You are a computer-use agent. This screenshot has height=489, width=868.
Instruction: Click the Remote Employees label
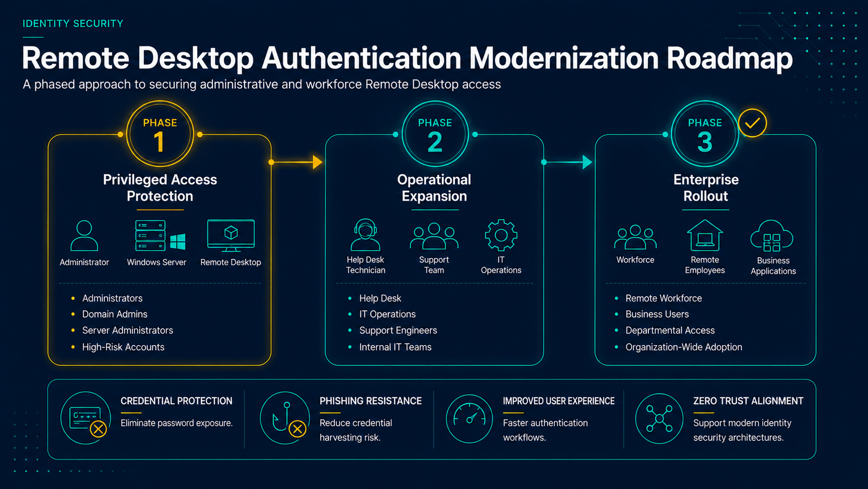coord(704,265)
